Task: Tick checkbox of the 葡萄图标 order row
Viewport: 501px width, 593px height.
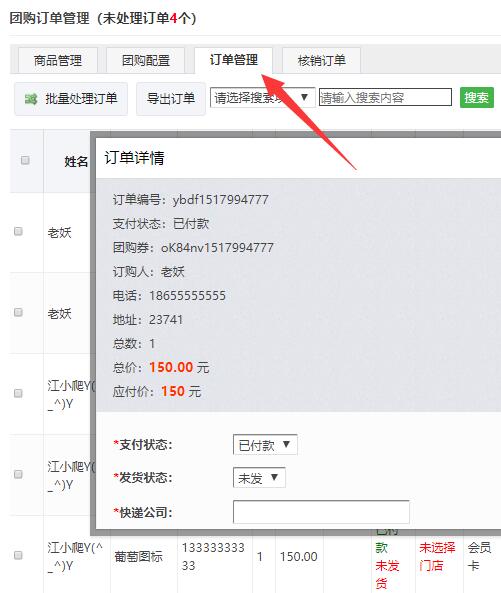Action: [x=18, y=555]
